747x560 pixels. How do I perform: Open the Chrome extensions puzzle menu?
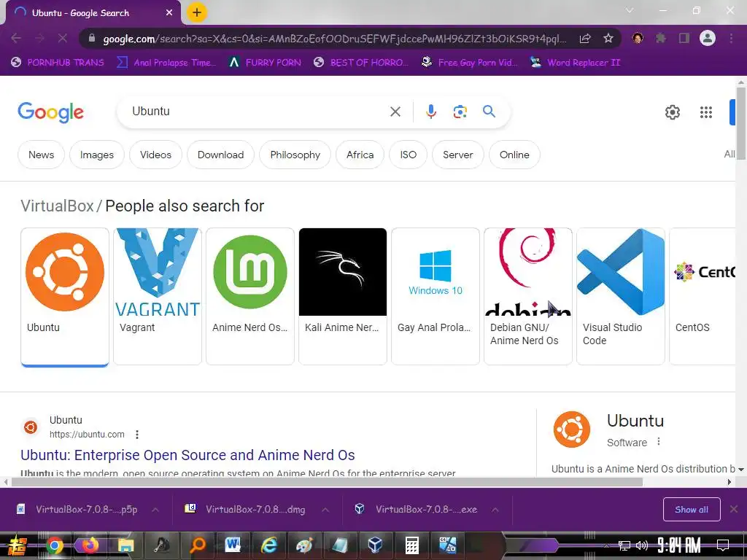(x=660, y=38)
